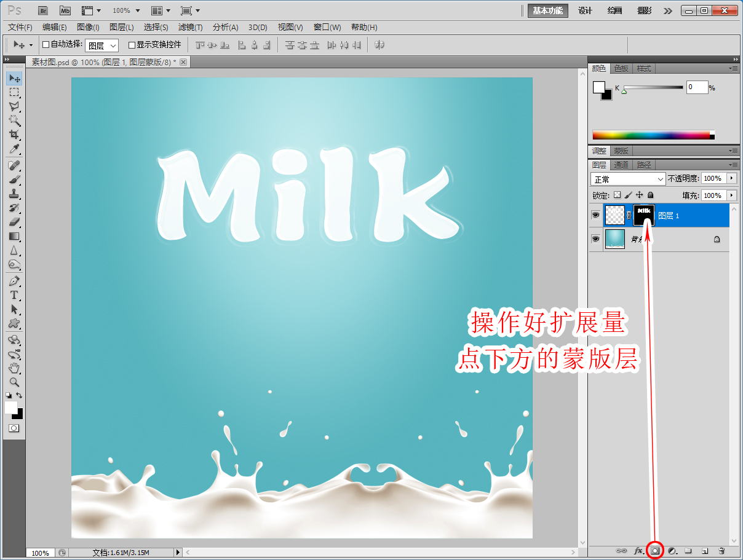743x560 pixels.
Task: Select the Crop tool
Action: click(14, 135)
